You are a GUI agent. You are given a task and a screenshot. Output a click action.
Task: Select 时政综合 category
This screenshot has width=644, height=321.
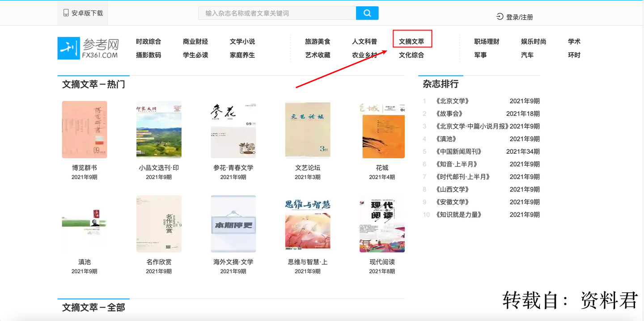(x=148, y=42)
